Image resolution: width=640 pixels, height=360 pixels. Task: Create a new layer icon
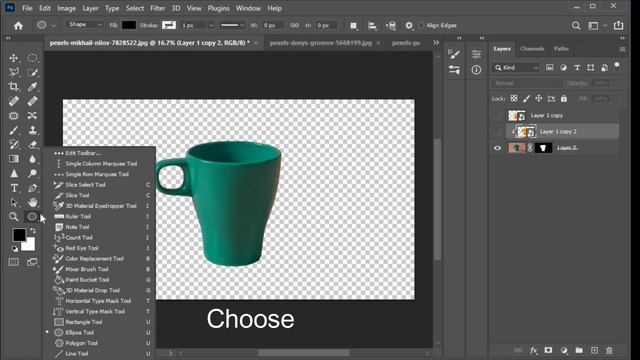[x=594, y=351]
